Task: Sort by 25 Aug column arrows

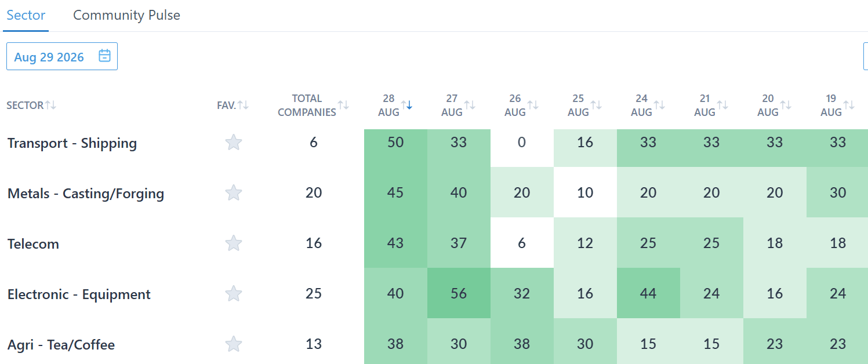Action: pyautogui.click(x=596, y=105)
